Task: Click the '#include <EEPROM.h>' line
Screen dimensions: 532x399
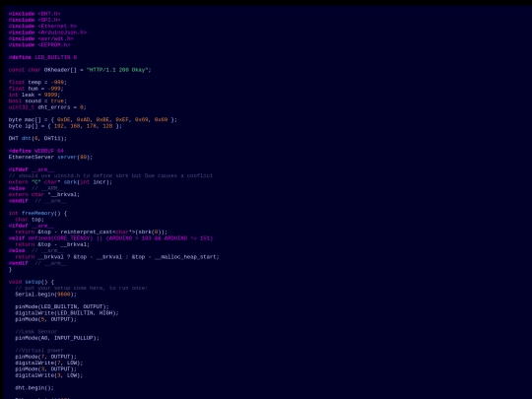Action: pos(39,44)
